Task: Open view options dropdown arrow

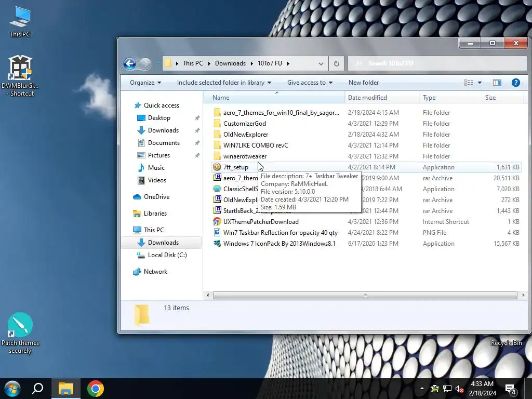Action: click(480, 83)
